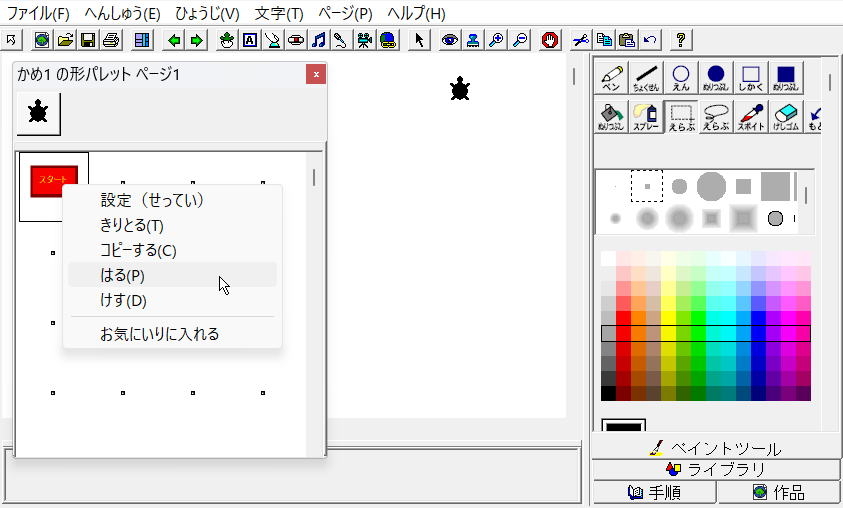This screenshot has height=508, width=843.
Task: Switch to the 作品 tab
Action: (x=778, y=492)
